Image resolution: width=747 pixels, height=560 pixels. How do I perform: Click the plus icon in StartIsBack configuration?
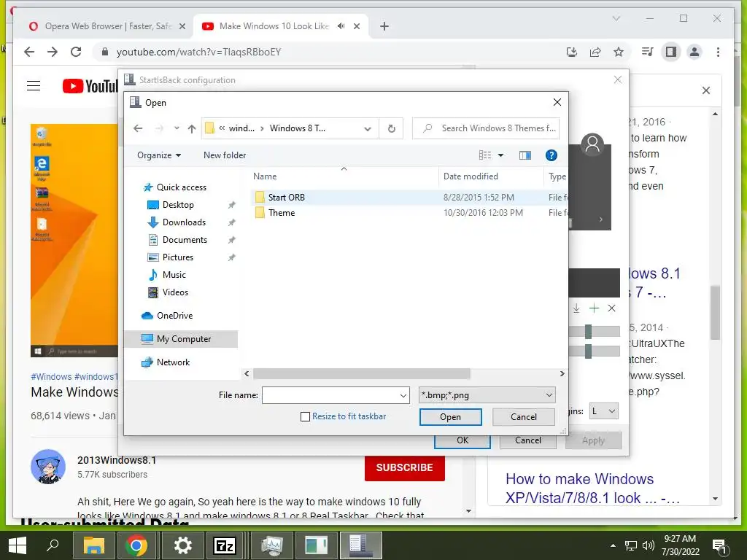pos(594,308)
